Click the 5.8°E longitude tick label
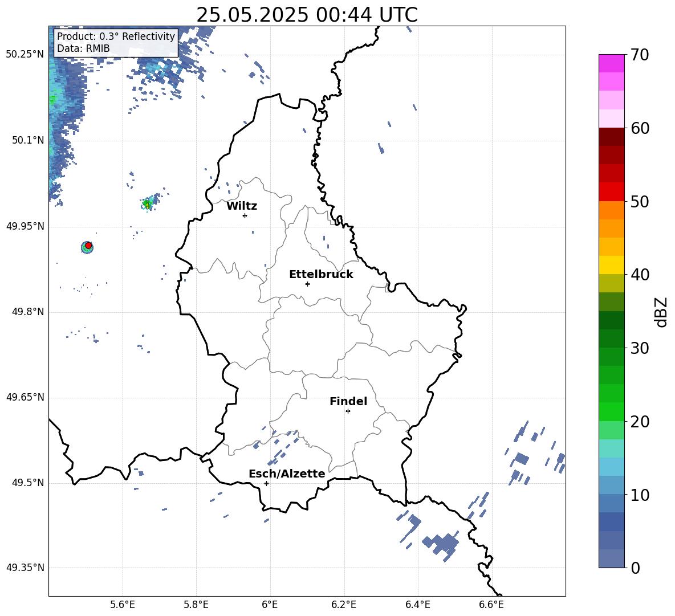 196,605
